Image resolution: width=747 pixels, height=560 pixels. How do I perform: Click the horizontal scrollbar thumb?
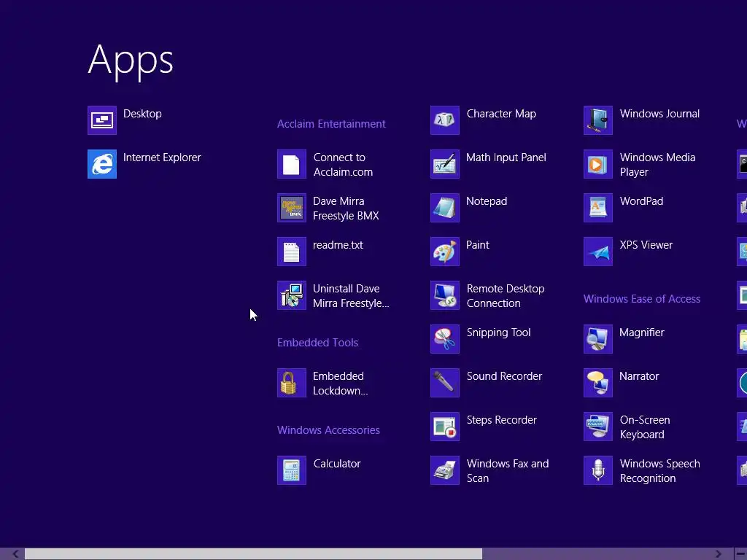coord(253,554)
